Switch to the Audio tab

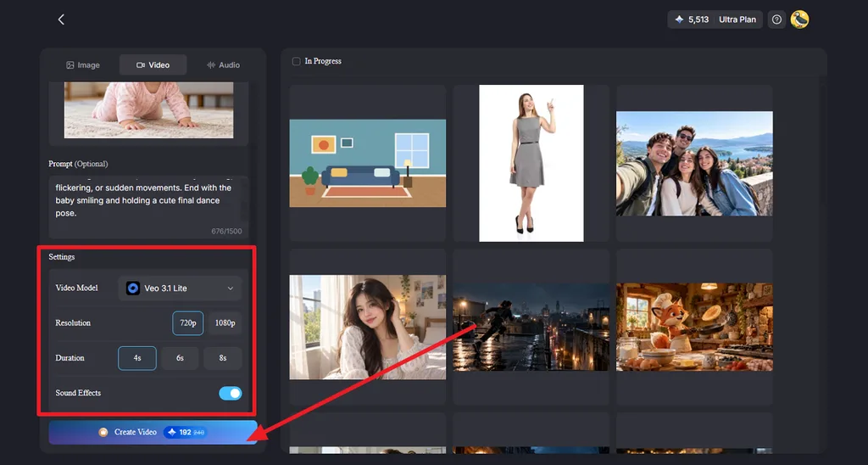223,64
